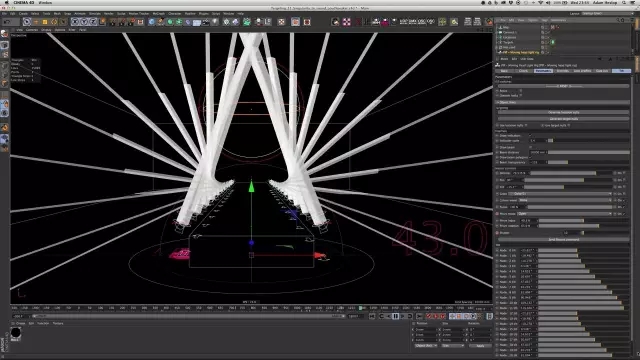Toggle the Y-axis lock icon
The width and height of the screenshot is (640, 360).
click(x=84, y=22)
